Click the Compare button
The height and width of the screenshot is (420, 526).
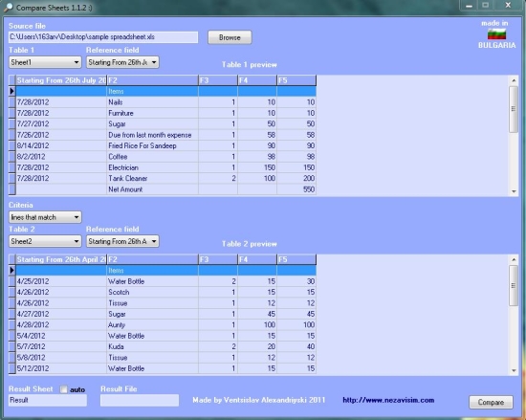(x=491, y=402)
